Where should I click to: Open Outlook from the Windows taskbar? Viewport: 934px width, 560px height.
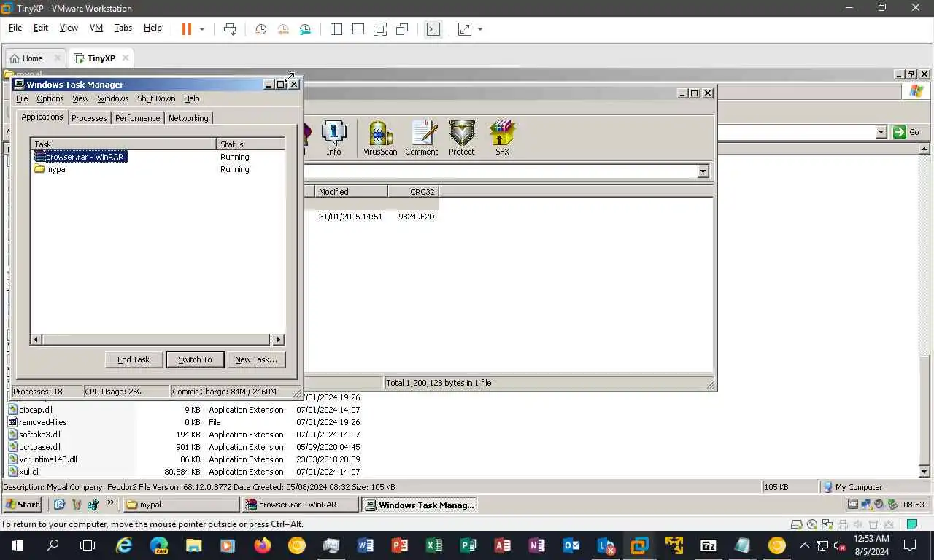(x=571, y=545)
